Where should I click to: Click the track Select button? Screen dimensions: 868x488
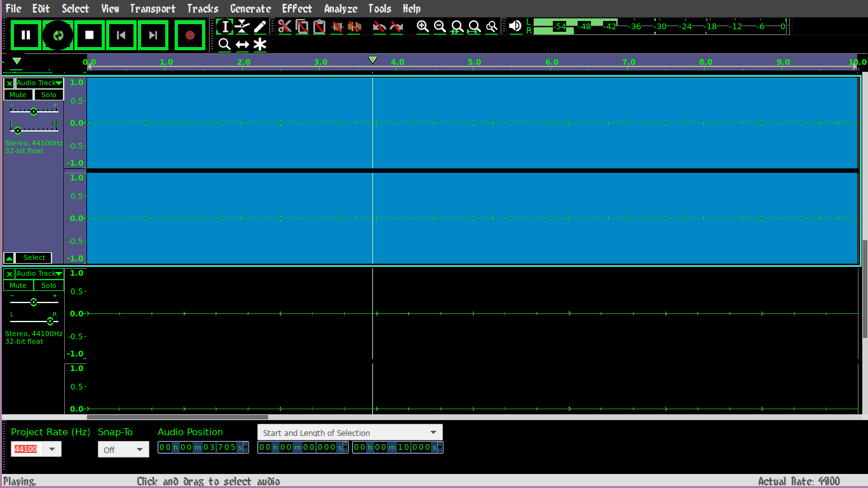[x=34, y=258]
